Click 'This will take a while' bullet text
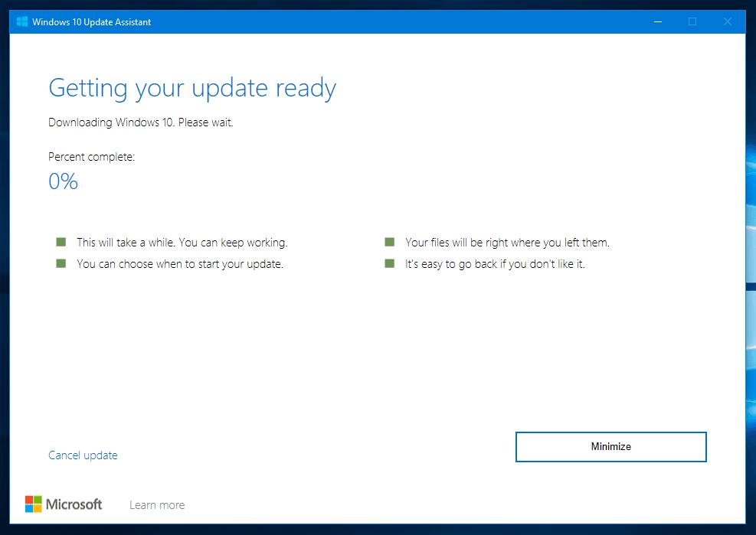This screenshot has width=756, height=535. [182, 243]
